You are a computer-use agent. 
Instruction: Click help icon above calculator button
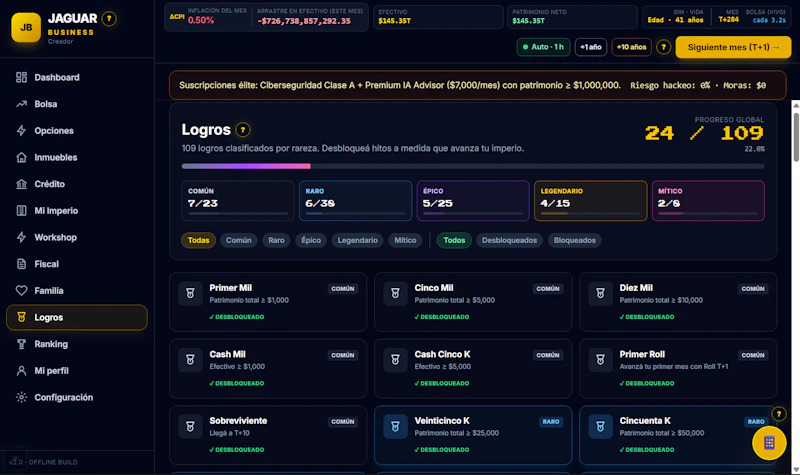779,414
